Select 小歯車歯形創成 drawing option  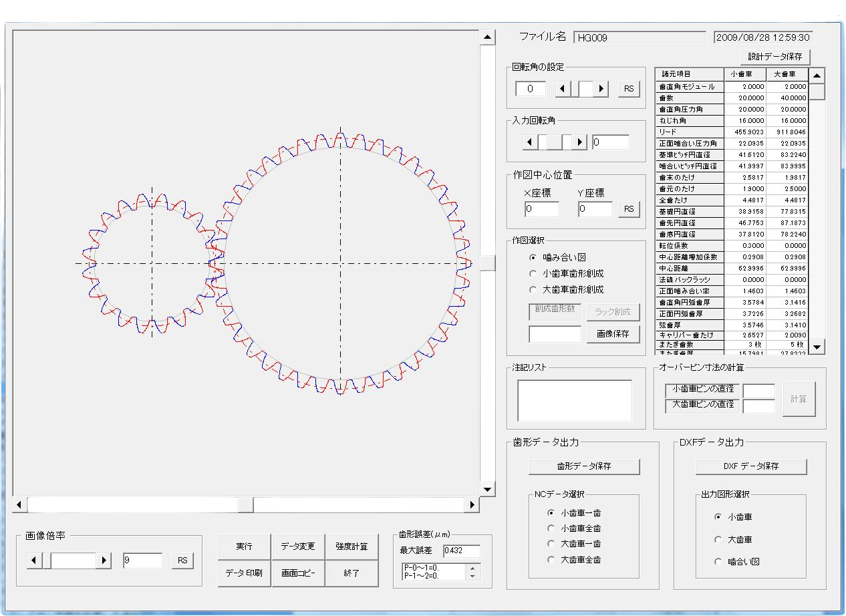click(533, 273)
